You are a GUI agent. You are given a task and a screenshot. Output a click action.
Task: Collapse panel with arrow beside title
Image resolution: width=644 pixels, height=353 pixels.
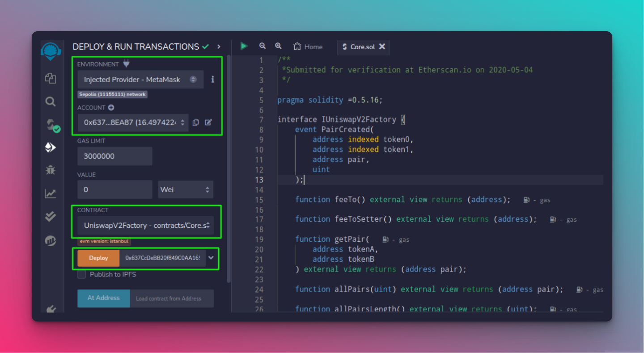[x=219, y=46]
